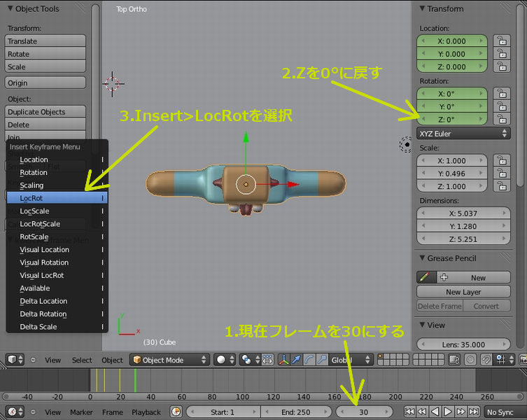Choose LocRotScale keyframe option
Image resolution: width=527 pixels, height=420 pixels.
coord(57,223)
